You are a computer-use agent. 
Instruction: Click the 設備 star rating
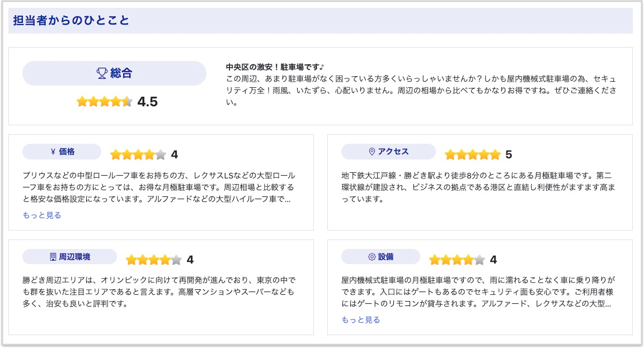click(457, 260)
